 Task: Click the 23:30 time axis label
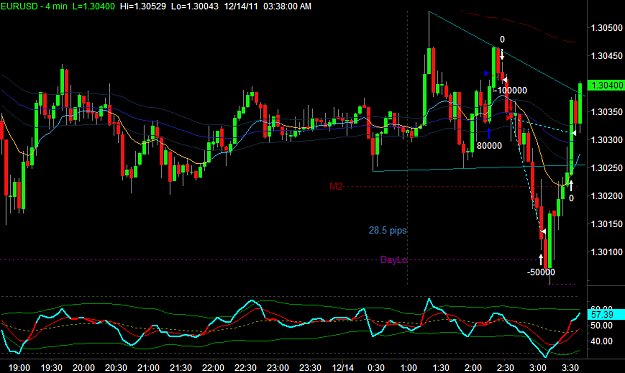coord(310,367)
